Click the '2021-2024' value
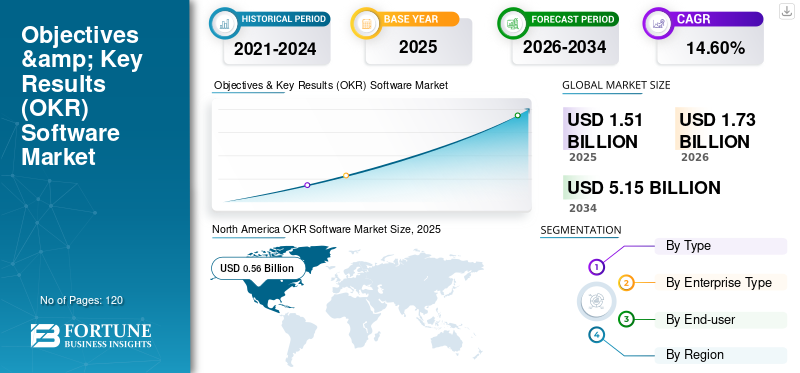The height and width of the screenshot is (373, 800). coord(275,48)
